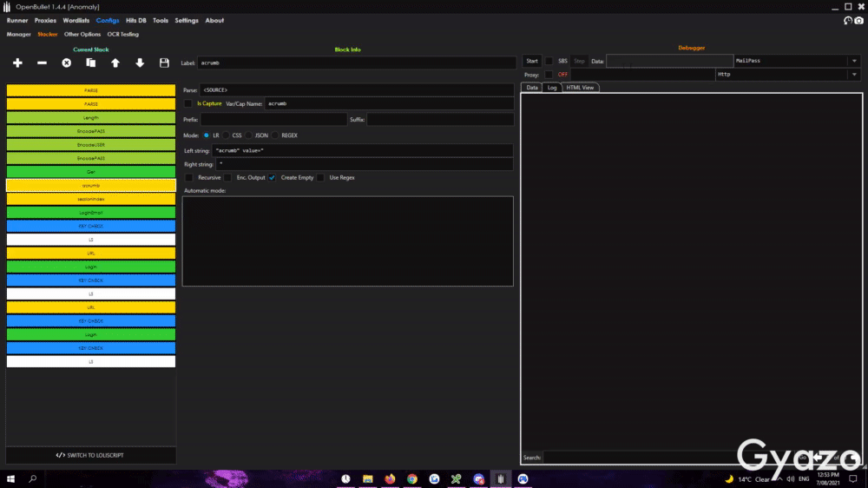This screenshot has width=868, height=488.
Task: Select the EncodeUSER block in the stack
Action: [91, 144]
